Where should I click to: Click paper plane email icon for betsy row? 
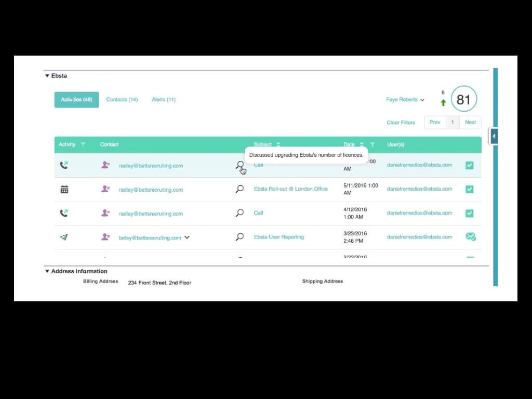pos(64,237)
